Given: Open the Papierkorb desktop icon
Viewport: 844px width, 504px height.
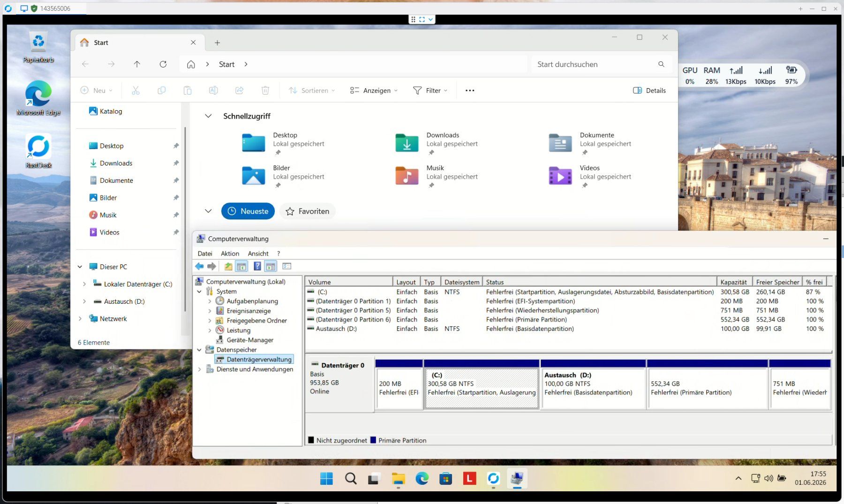Looking at the screenshot, I should [x=38, y=47].
